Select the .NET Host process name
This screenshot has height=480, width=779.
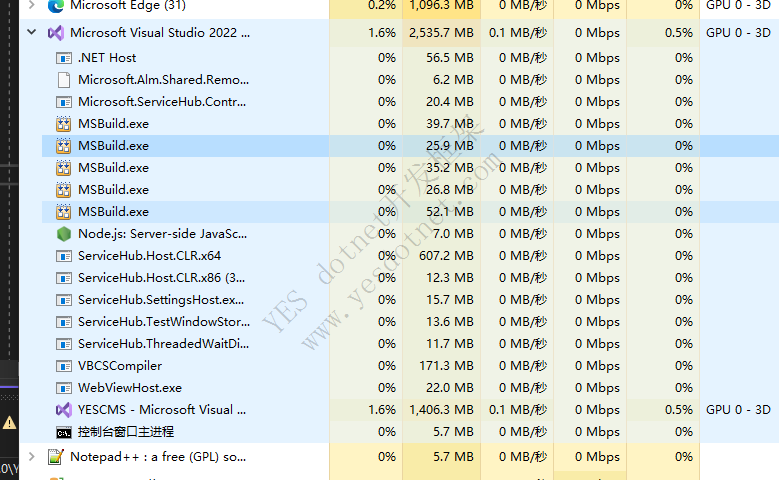[107, 58]
